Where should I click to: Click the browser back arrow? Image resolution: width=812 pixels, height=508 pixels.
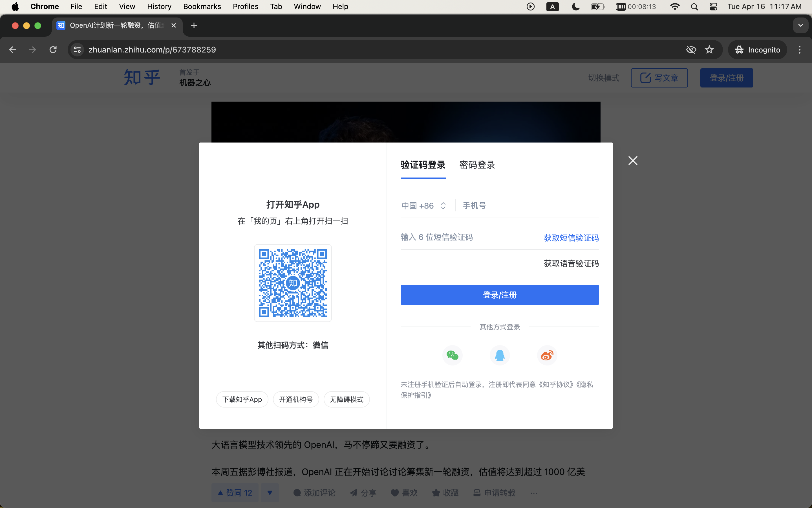tap(12, 50)
